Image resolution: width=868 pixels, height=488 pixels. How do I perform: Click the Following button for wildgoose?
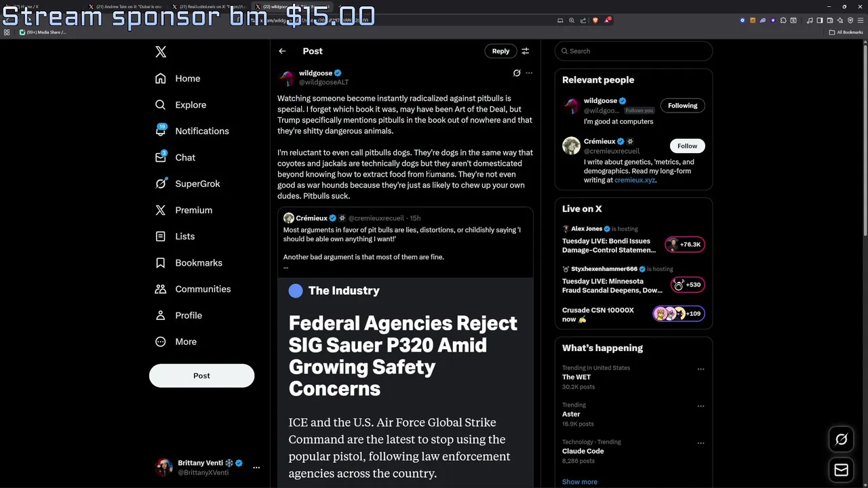682,106
